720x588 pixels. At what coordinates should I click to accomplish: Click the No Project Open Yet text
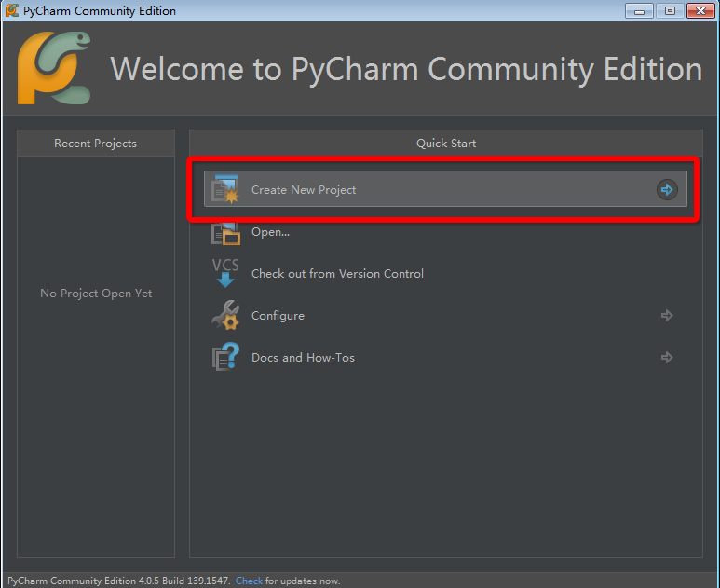click(x=96, y=294)
